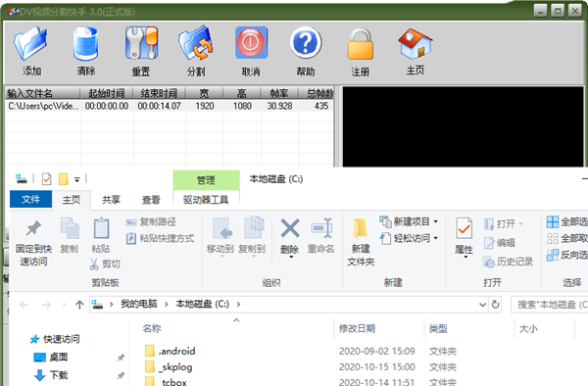Select the tcbox folder row

[x=173, y=381]
